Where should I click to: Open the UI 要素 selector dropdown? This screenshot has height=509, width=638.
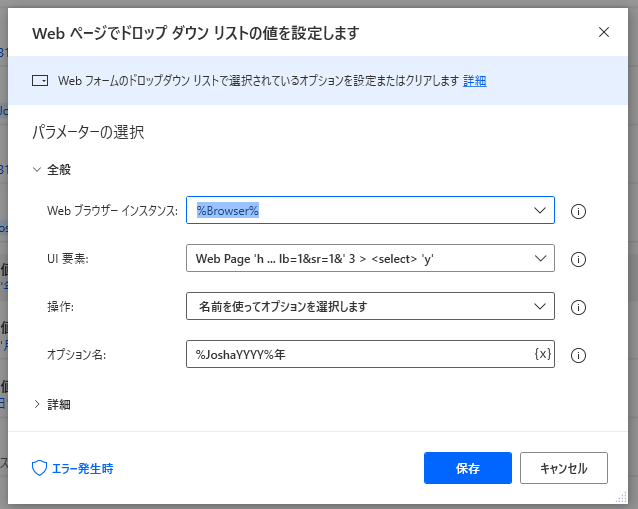coord(541,258)
